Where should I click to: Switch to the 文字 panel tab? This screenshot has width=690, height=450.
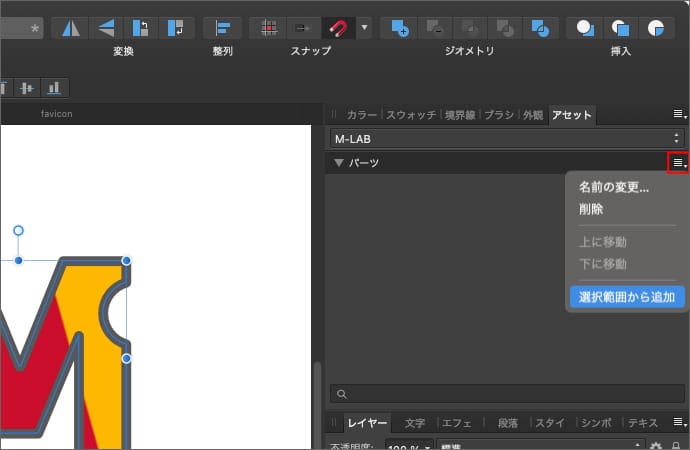[414, 423]
